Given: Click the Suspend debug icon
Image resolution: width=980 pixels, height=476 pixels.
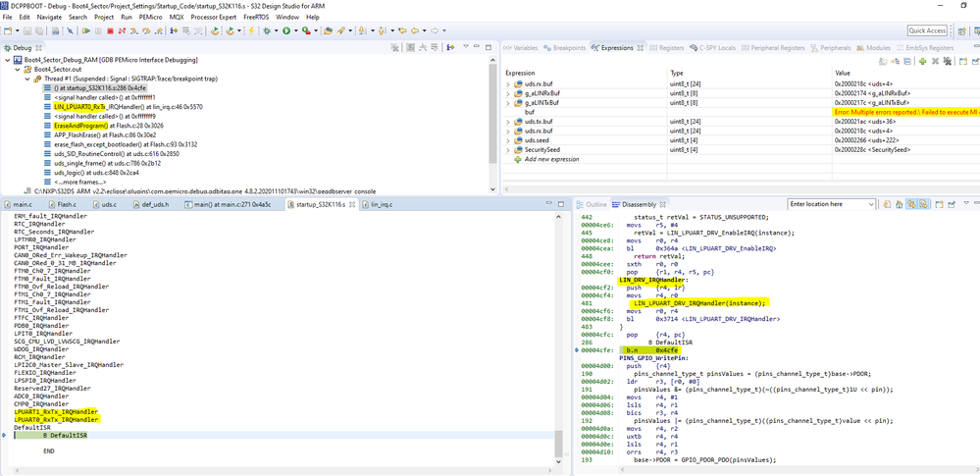Looking at the screenshot, I should (x=98, y=31).
